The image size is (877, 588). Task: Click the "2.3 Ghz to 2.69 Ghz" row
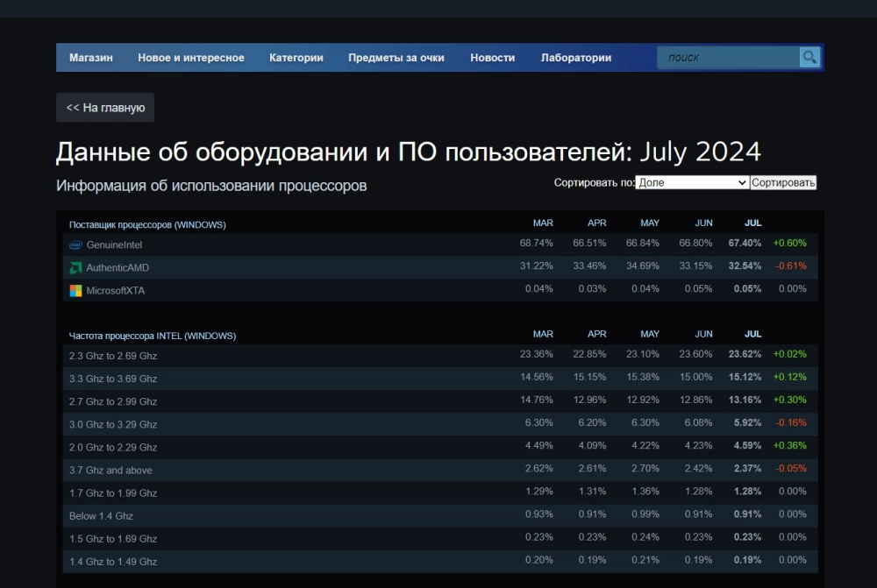pyautogui.click(x=113, y=356)
